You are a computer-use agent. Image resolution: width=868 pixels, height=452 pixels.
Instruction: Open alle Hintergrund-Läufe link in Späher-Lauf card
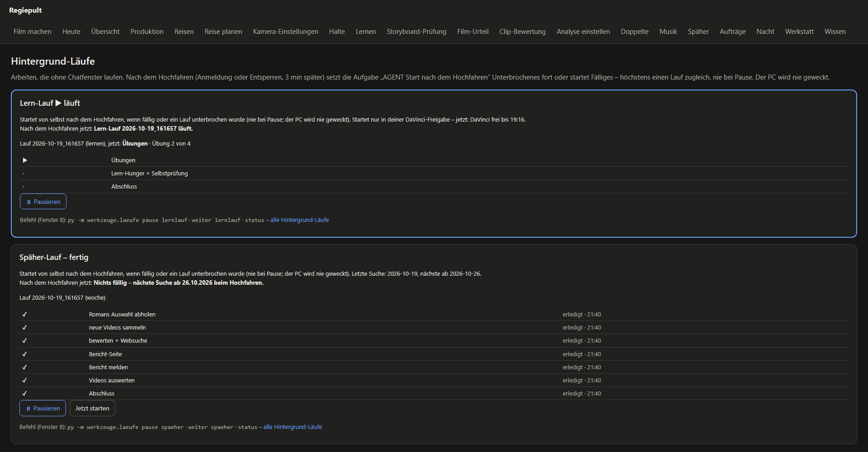coord(293,427)
